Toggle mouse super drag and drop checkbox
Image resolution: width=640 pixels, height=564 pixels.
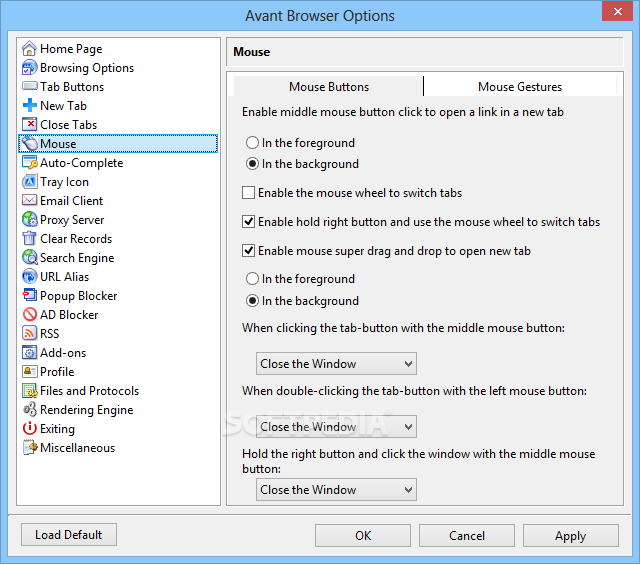(x=249, y=251)
